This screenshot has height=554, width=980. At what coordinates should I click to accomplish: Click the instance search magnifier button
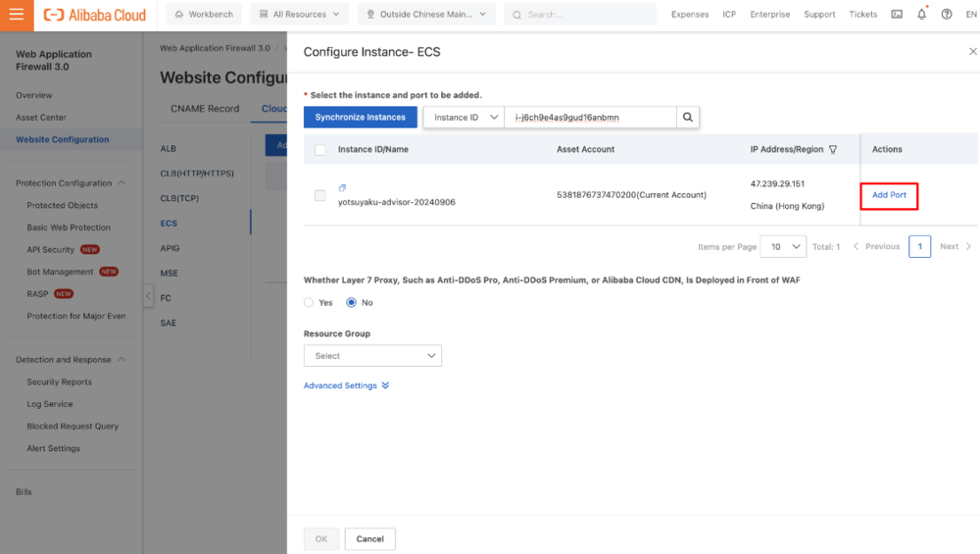coord(688,117)
